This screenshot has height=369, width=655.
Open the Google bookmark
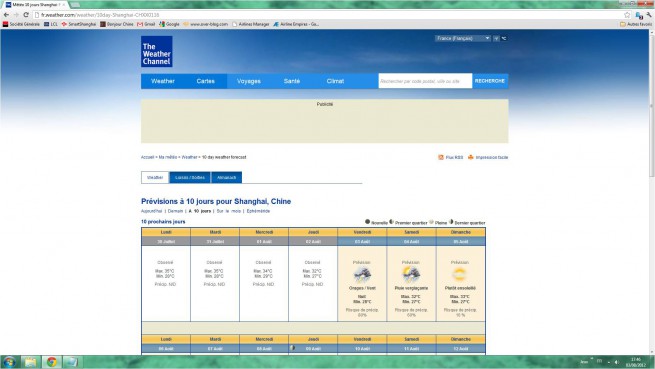169,24
